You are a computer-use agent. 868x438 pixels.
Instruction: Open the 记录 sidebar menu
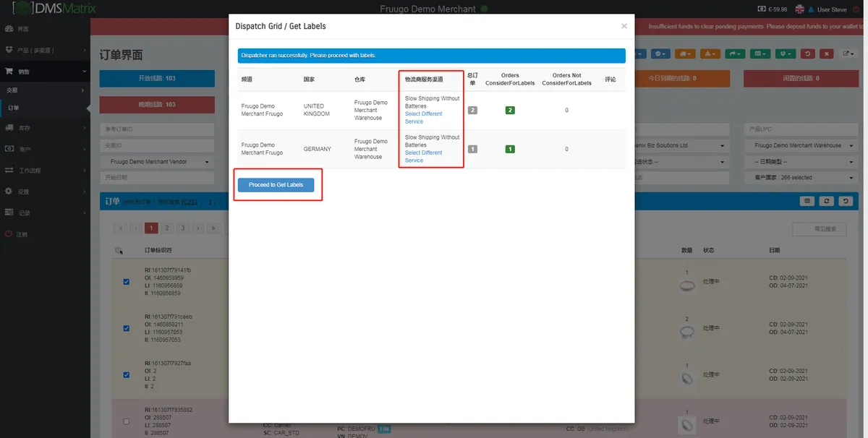45,213
